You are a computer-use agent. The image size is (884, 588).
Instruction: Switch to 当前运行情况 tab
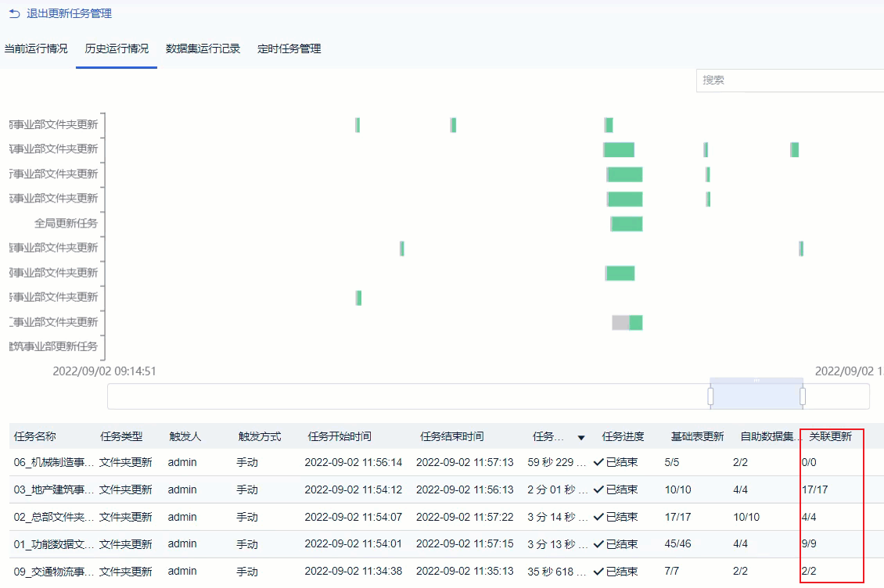36,48
